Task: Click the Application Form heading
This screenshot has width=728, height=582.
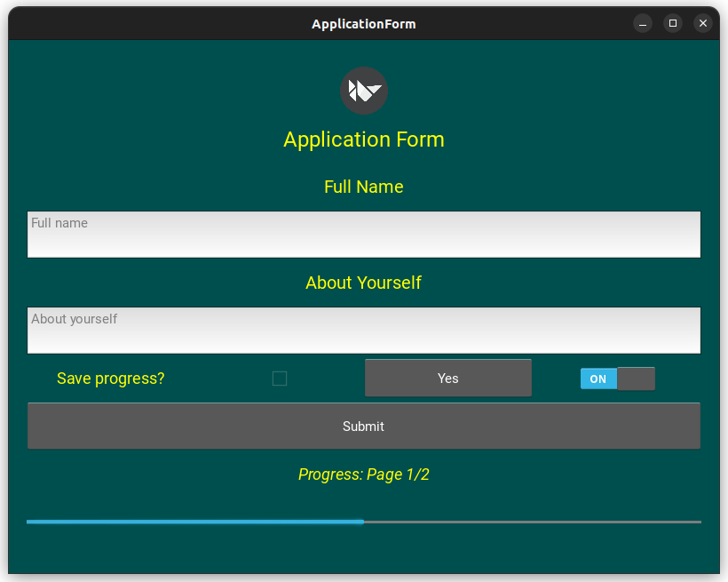Action: tap(363, 140)
